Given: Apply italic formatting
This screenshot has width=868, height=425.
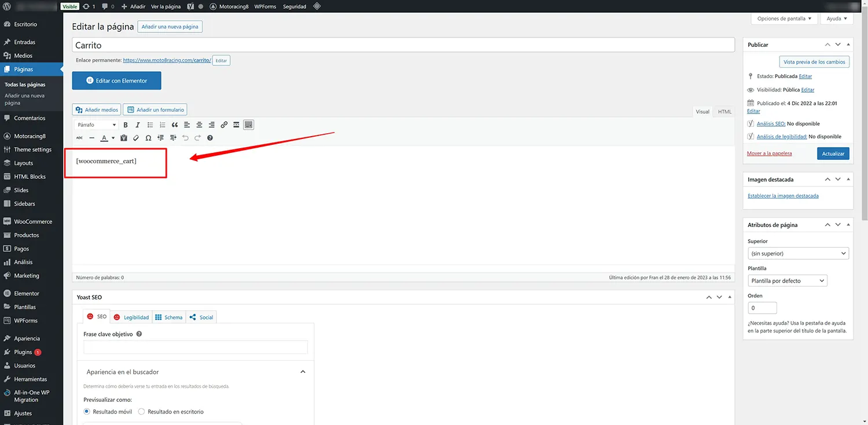Looking at the screenshot, I should 138,124.
